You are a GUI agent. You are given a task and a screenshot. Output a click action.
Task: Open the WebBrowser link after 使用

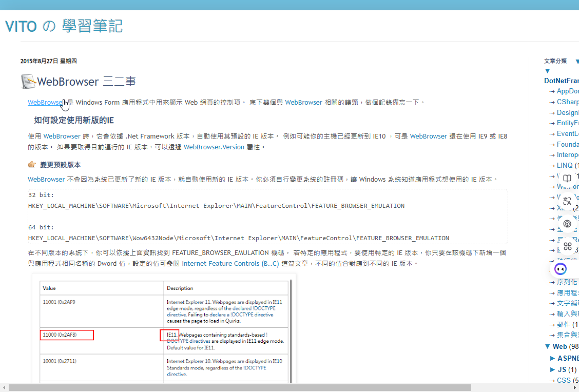62,136
